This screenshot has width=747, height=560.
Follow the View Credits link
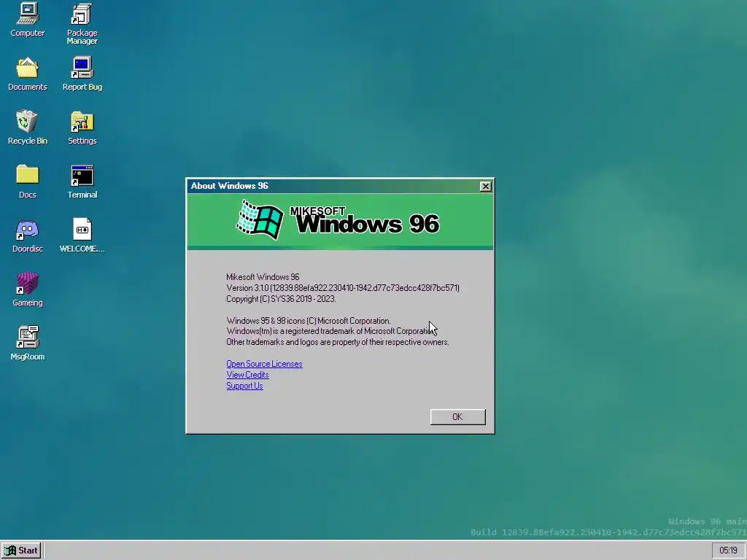pyautogui.click(x=247, y=375)
